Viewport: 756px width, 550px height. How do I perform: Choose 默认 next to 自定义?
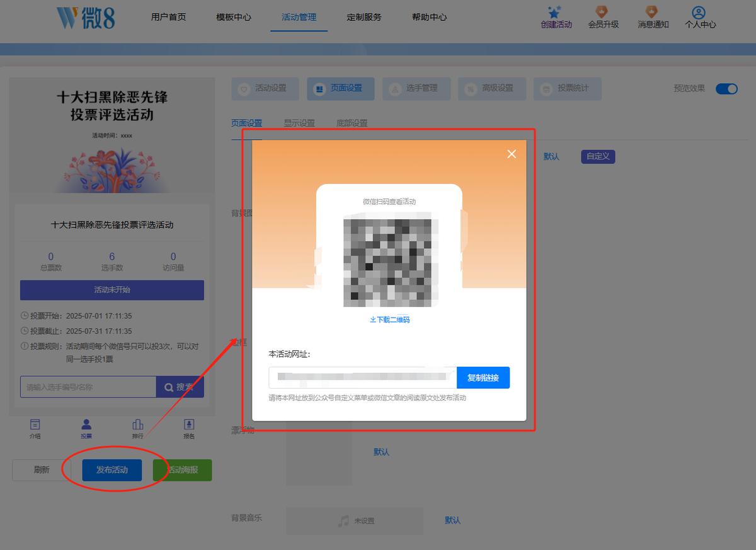tap(551, 157)
